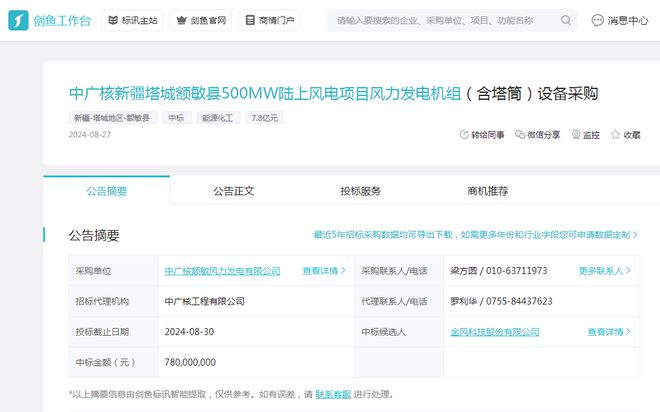The image size is (660, 412).
Task: Click the chevron beside 采购单位 查看详情
Action: tap(343, 271)
